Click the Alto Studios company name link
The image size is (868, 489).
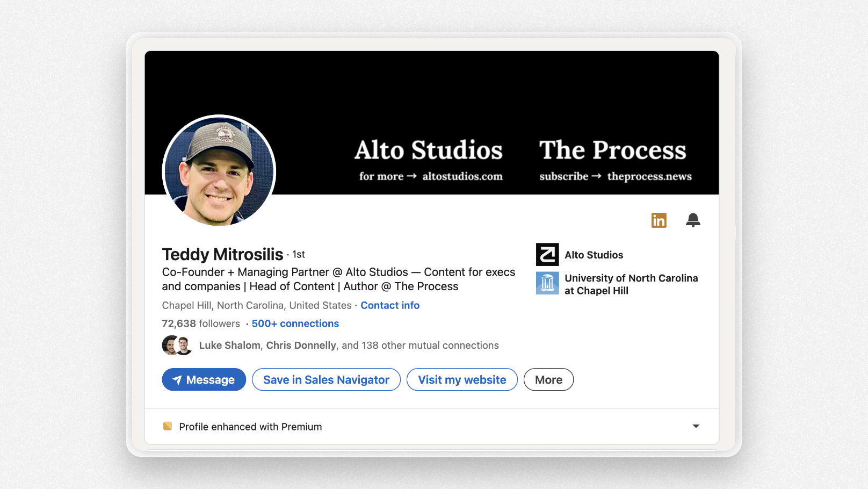(x=594, y=255)
